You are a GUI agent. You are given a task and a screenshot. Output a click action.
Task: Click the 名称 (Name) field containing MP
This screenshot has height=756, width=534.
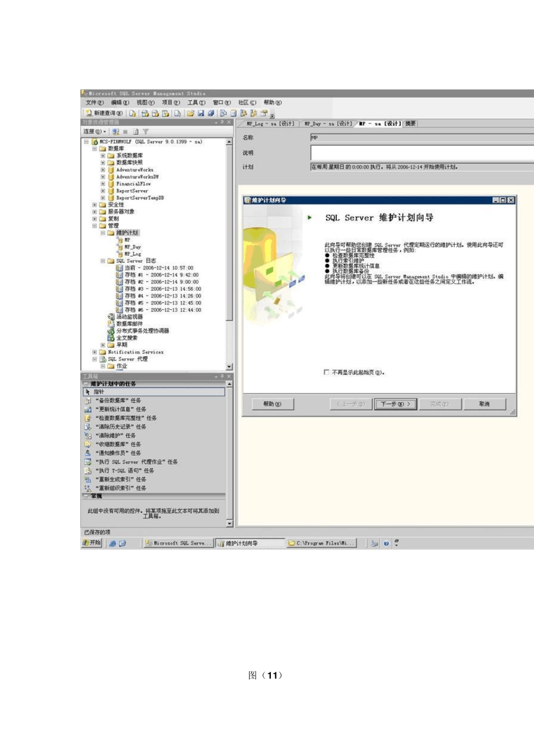(x=422, y=137)
